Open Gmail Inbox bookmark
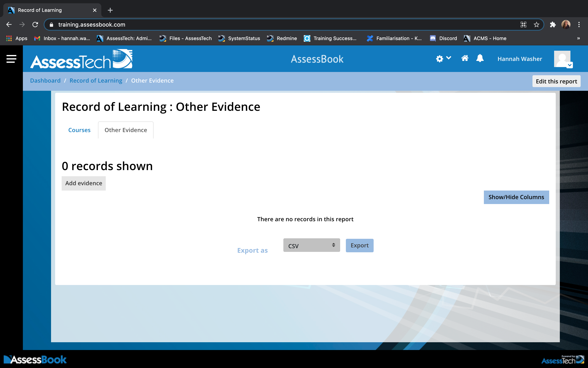Screen dimensions: 588x368 coord(62,38)
